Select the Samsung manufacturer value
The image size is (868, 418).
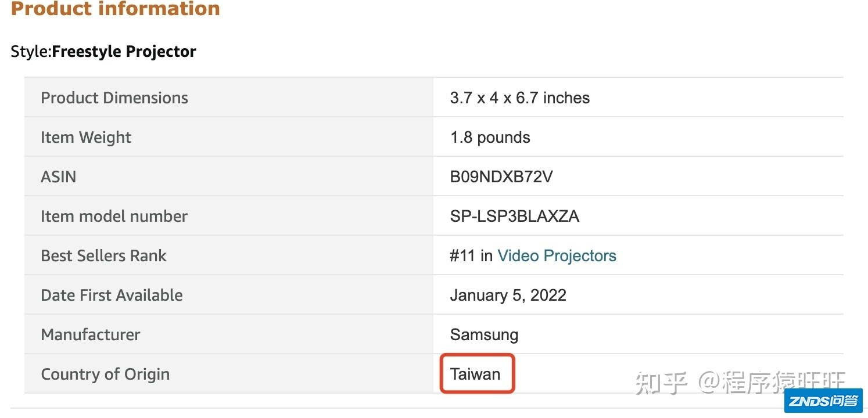point(485,335)
